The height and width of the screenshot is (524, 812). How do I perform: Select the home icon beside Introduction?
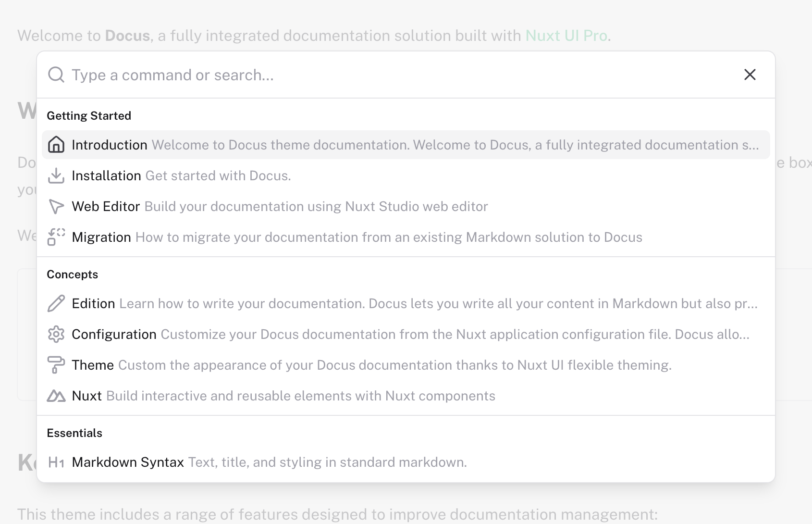(x=56, y=144)
